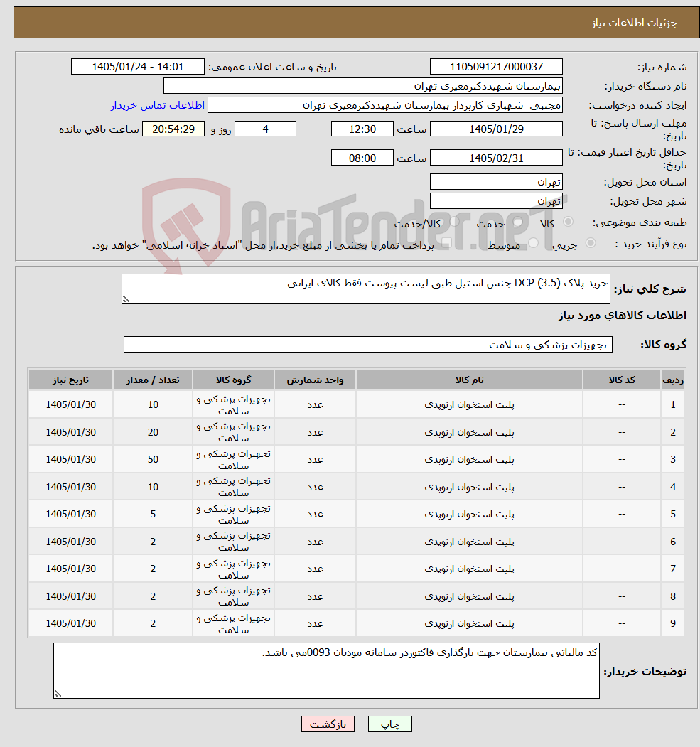Click need date in row 9
The image size is (700, 747).
point(70,623)
